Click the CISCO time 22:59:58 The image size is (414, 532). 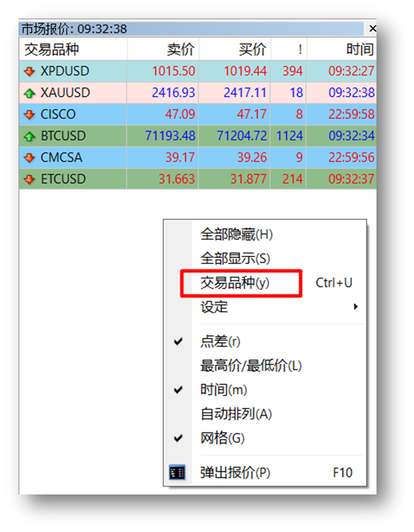[352, 114]
